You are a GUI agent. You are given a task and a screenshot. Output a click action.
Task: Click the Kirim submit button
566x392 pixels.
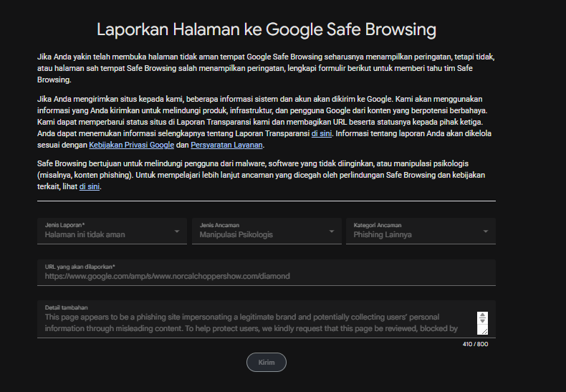coord(267,363)
